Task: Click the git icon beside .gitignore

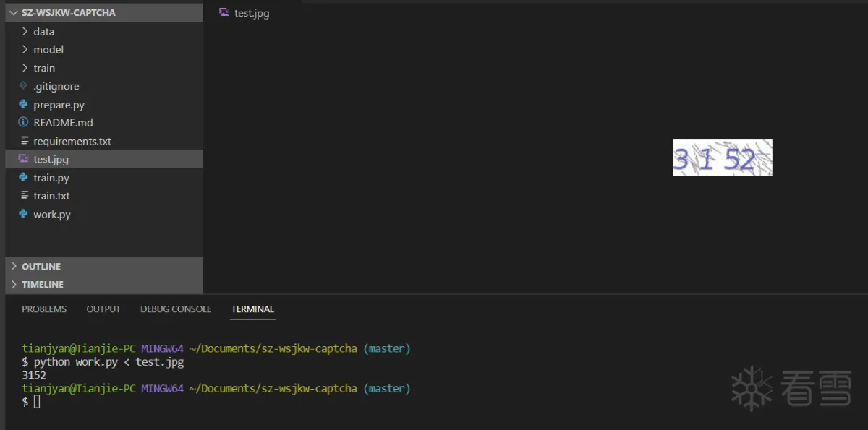Action: tap(24, 86)
